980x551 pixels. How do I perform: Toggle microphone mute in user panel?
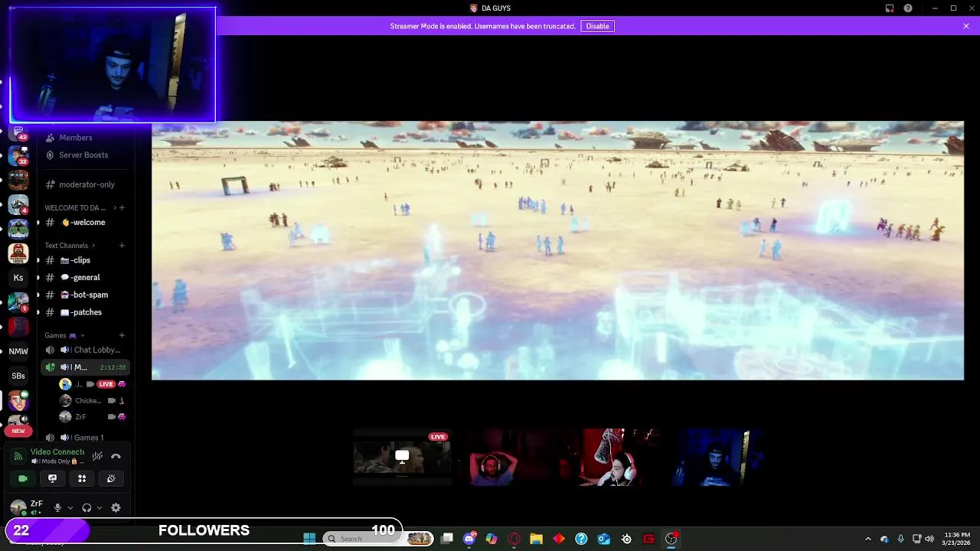tap(57, 508)
